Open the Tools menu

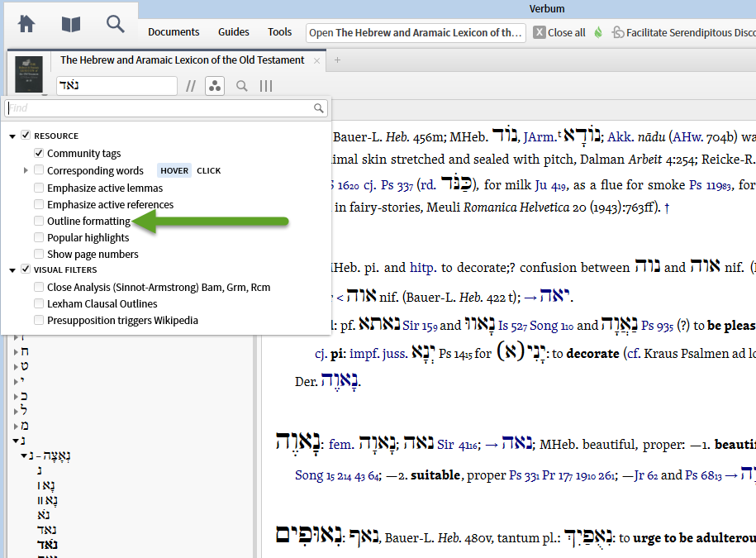point(279,32)
